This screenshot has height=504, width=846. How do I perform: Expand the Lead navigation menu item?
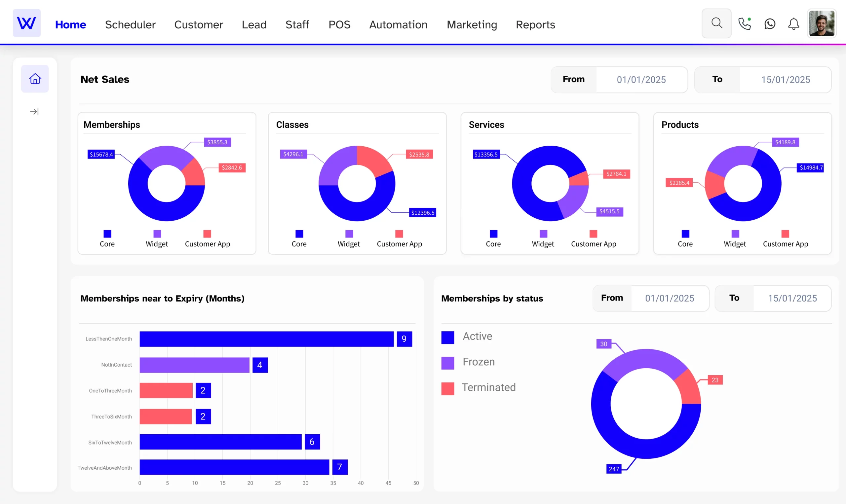pos(254,24)
